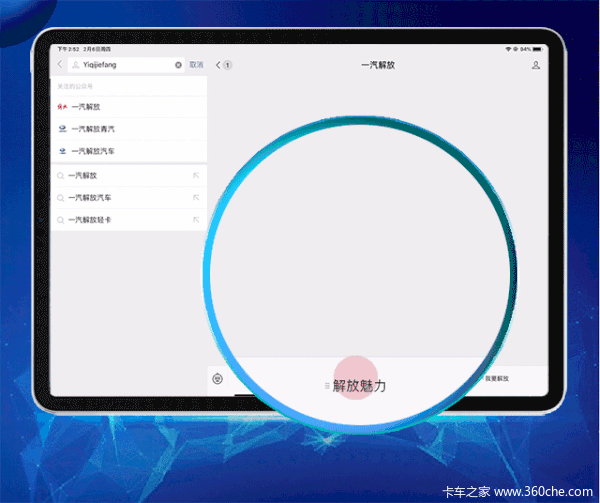Tap the avatar of 一汽解放青汽
Viewport: 600px width, 503px height.
[x=62, y=129]
